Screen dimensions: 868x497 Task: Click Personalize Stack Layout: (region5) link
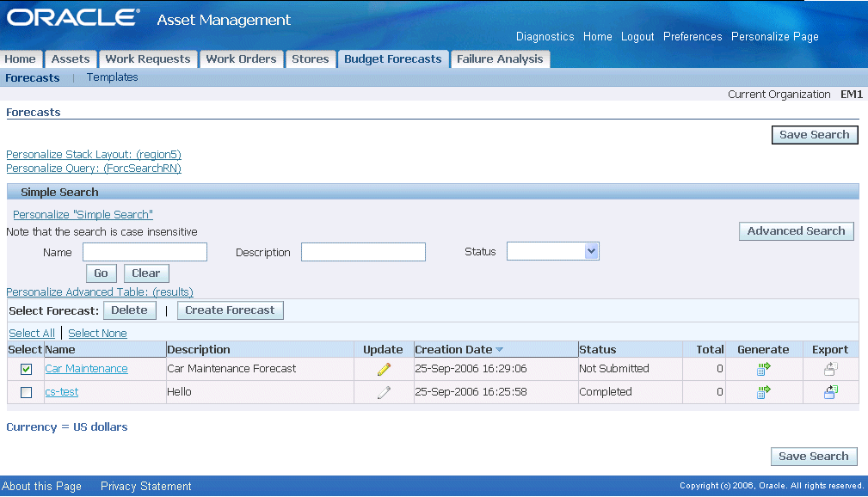[x=94, y=155]
